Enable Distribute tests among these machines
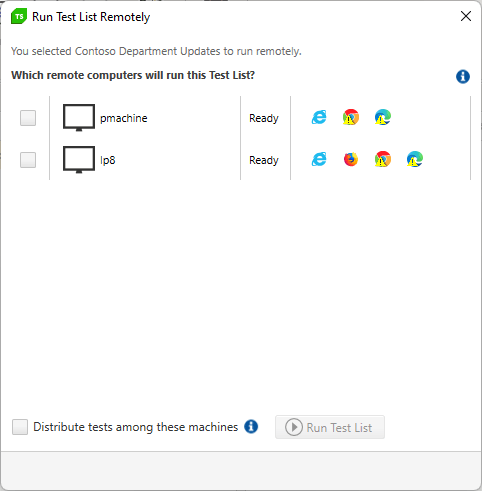 (x=20, y=427)
